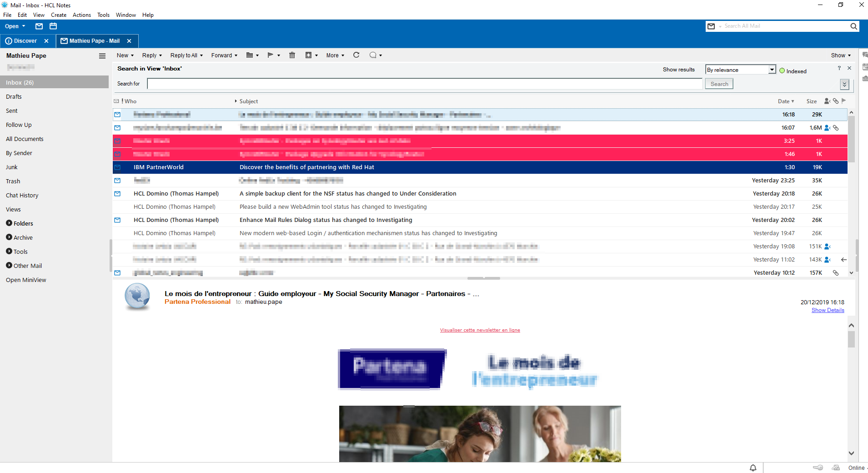
Task: Open the Mail icon in the top bar
Action: coord(39,26)
